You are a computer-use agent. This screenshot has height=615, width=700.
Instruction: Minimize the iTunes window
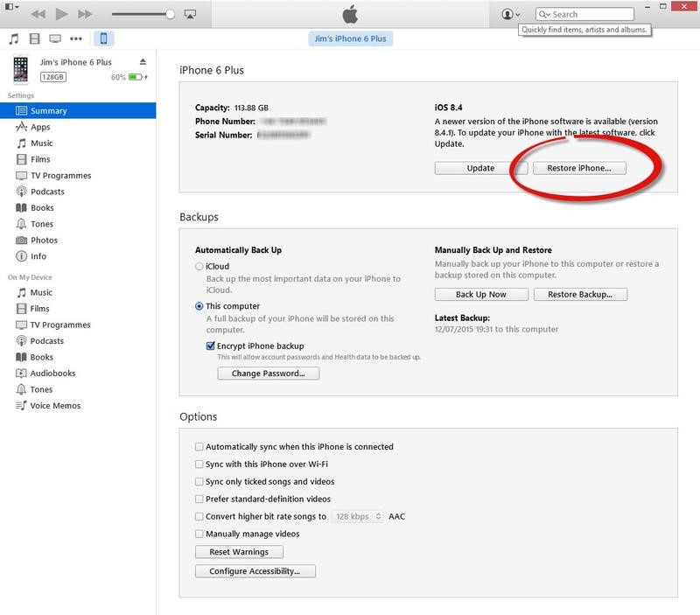click(x=647, y=7)
